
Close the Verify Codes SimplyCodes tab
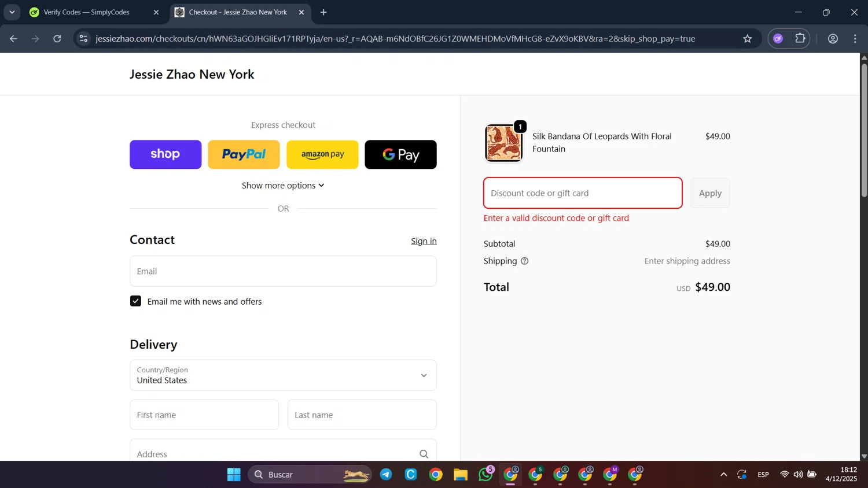(156, 12)
